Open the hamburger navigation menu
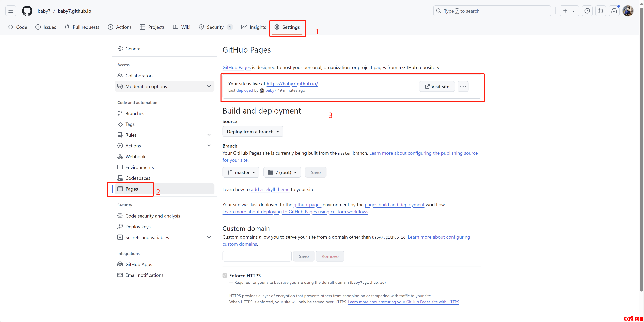 tap(10, 11)
